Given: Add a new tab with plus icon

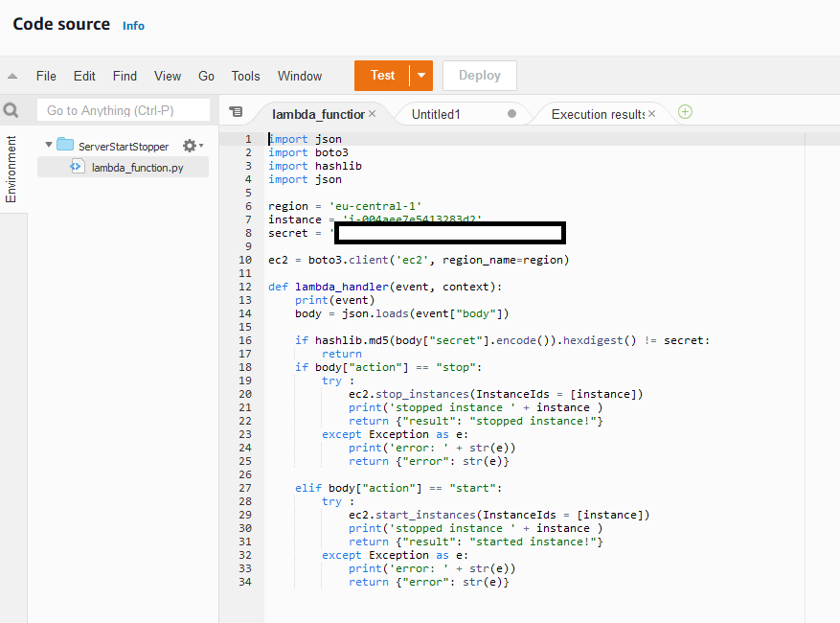Looking at the screenshot, I should [685, 112].
